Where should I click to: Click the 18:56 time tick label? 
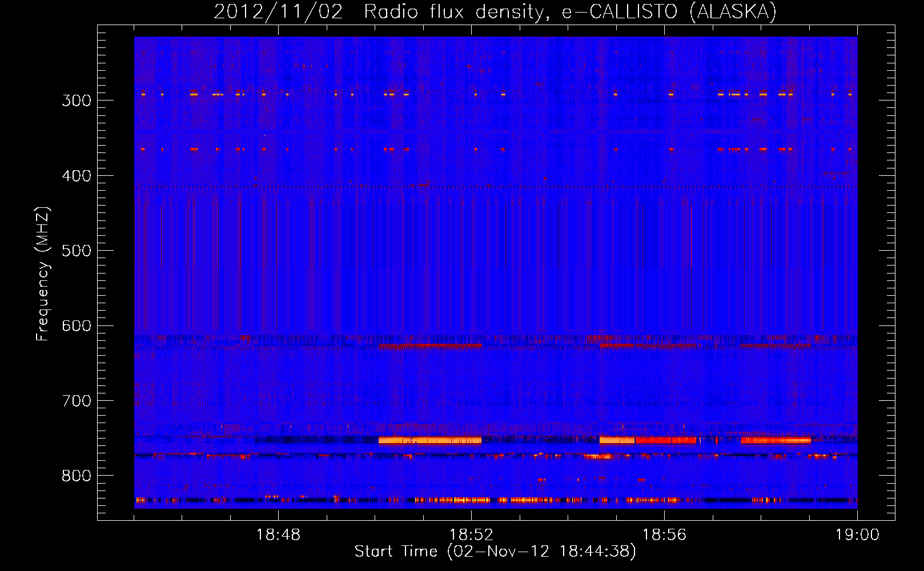[664, 535]
